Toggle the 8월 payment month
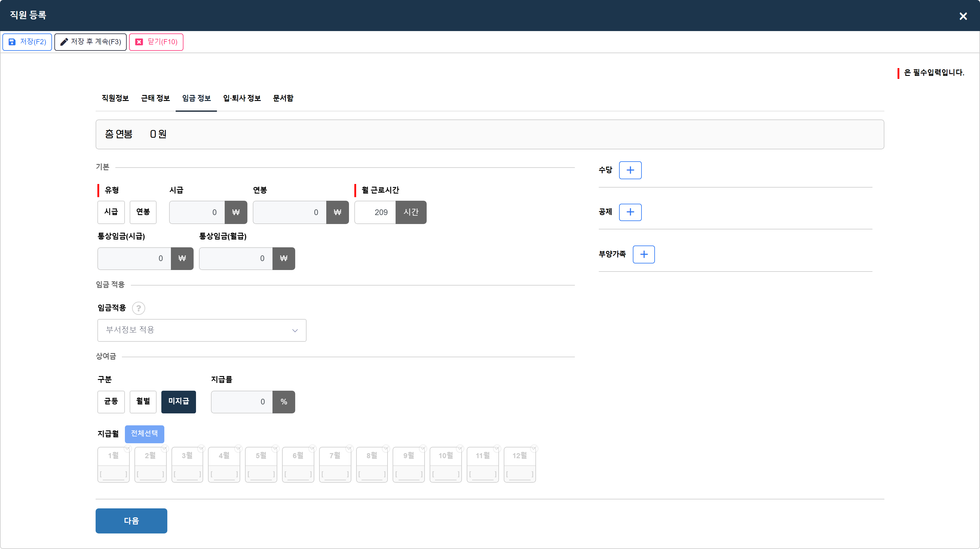 click(x=372, y=456)
